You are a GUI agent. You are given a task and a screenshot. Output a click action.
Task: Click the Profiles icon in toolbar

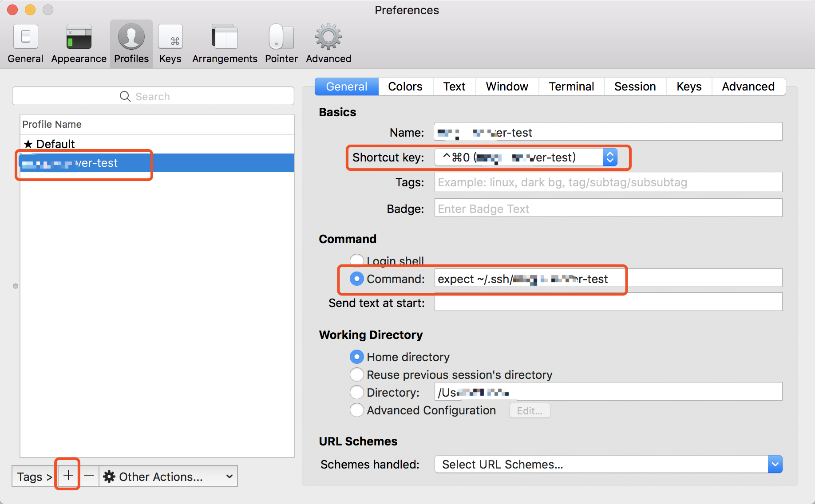tap(131, 42)
